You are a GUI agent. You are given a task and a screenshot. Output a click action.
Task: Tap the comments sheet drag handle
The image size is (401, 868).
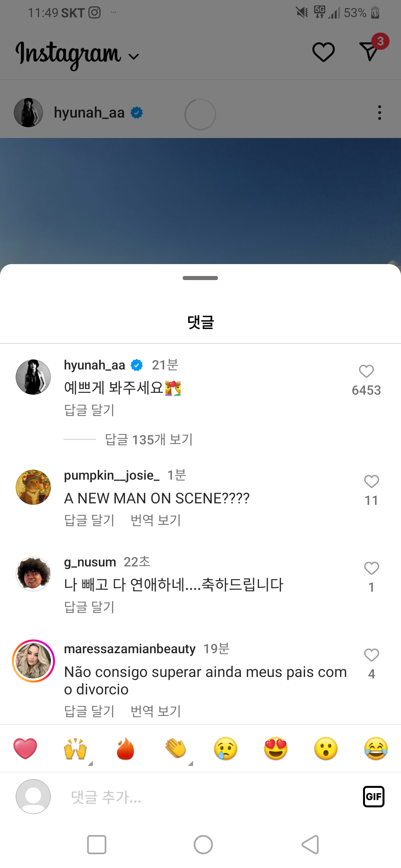point(200,278)
